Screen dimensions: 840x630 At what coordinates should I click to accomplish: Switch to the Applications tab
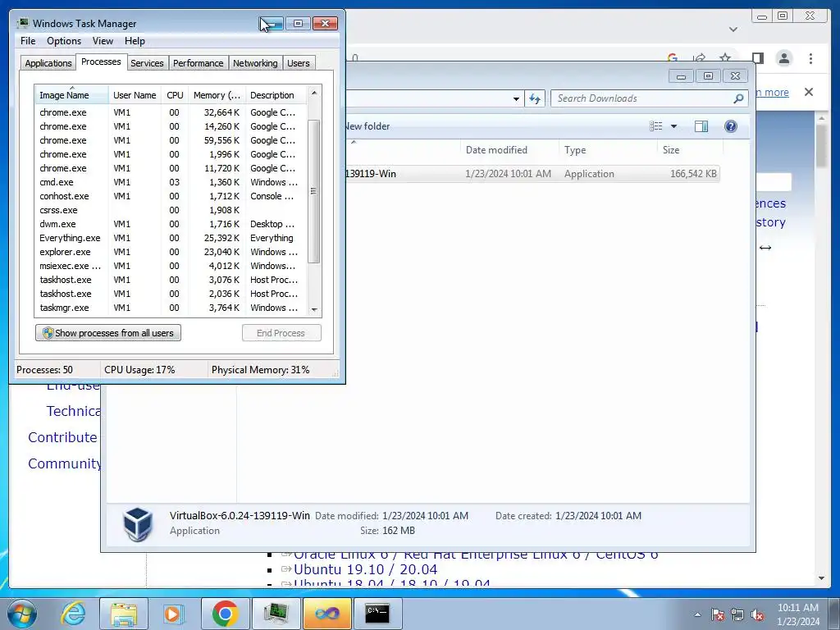click(x=48, y=63)
